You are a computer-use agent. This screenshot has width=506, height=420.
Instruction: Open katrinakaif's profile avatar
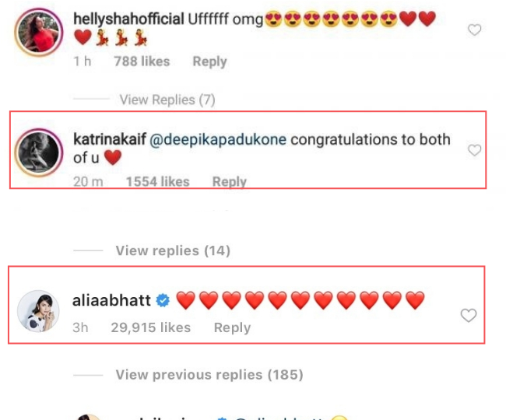[39, 152]
